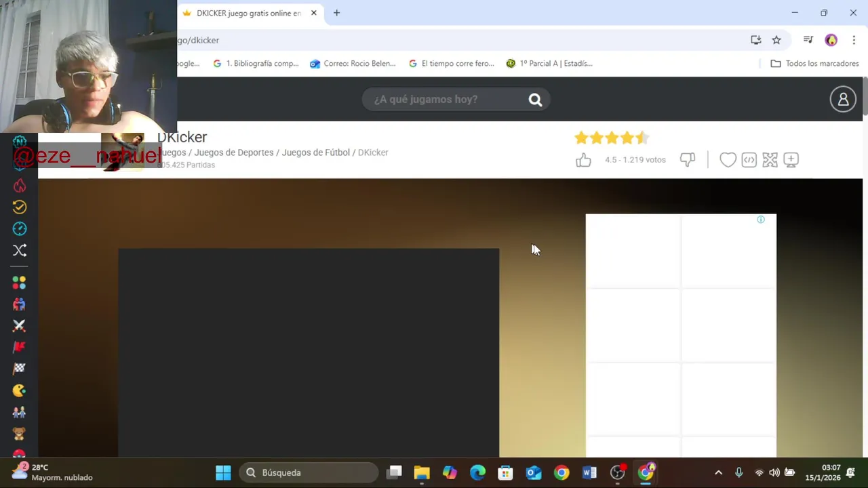This screenshot has width=868, height=488.
Task: Open a new browser tab
Action: pyautogui.click(x=336, y=13)
